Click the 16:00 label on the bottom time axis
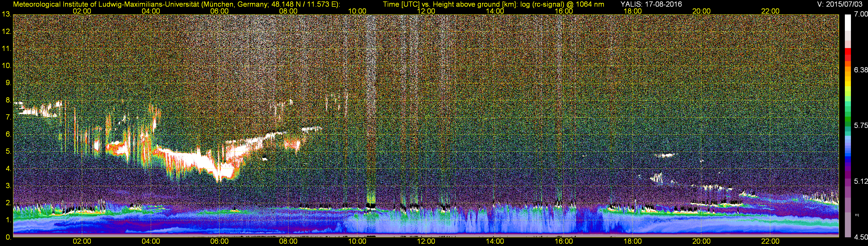The image size is (868, 246). tap(564, 242)
